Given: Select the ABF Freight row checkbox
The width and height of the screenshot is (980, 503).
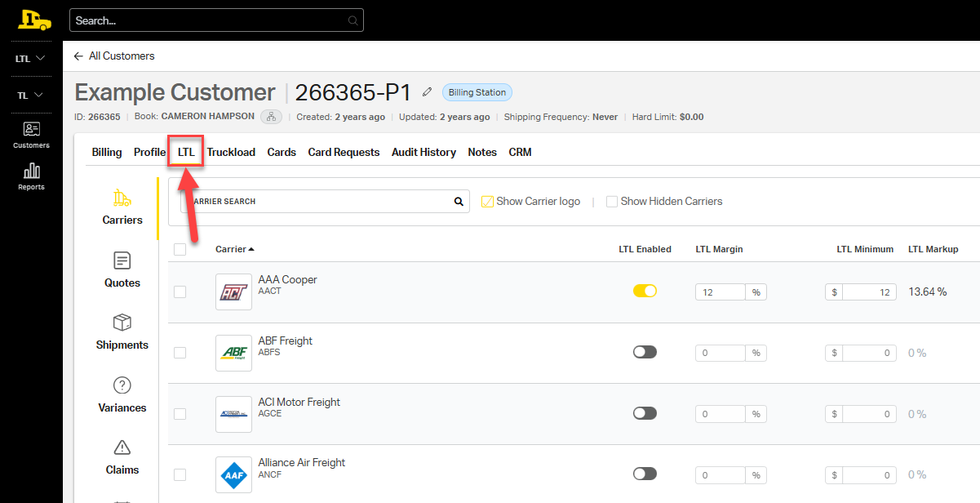Looking at the screenshot, I should click(x=180, y=353).
